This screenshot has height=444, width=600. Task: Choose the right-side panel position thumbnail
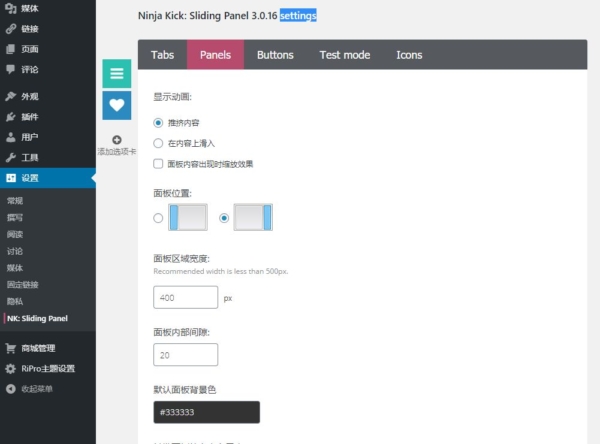point(253,217)
